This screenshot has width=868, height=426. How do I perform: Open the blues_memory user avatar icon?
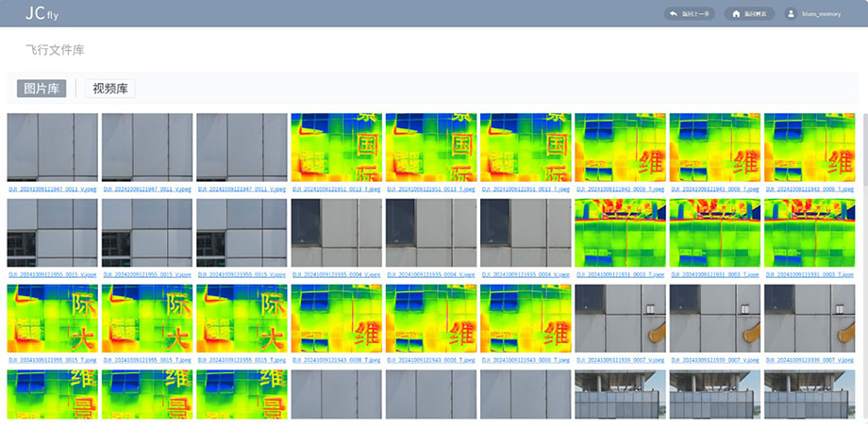pos(791,14)
